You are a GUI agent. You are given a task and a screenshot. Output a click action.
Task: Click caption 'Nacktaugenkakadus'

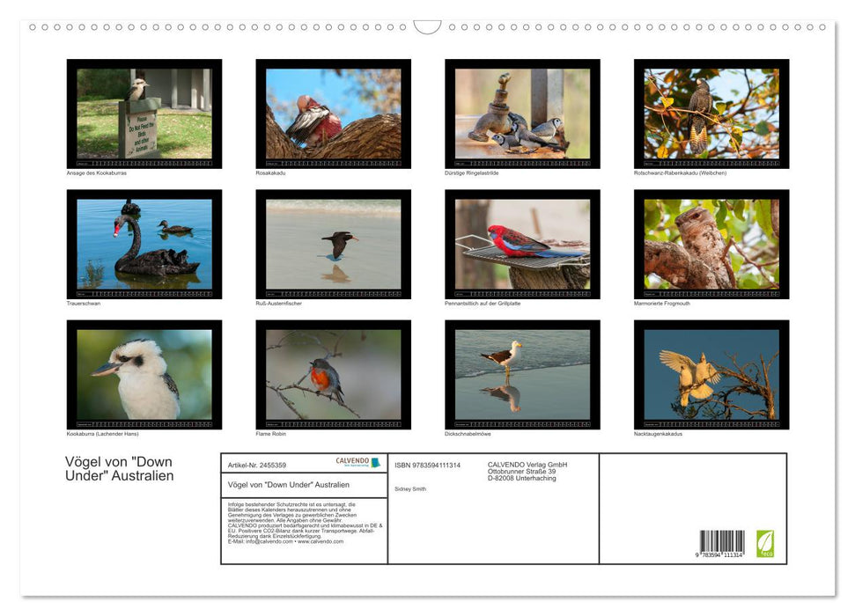click(658, 434)
